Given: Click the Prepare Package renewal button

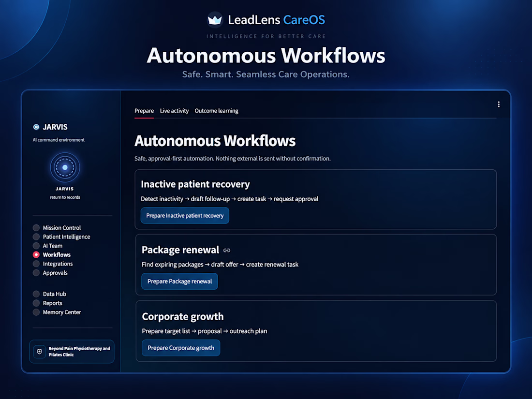Looking at the screenshot, I should click(x=179, y=281).
